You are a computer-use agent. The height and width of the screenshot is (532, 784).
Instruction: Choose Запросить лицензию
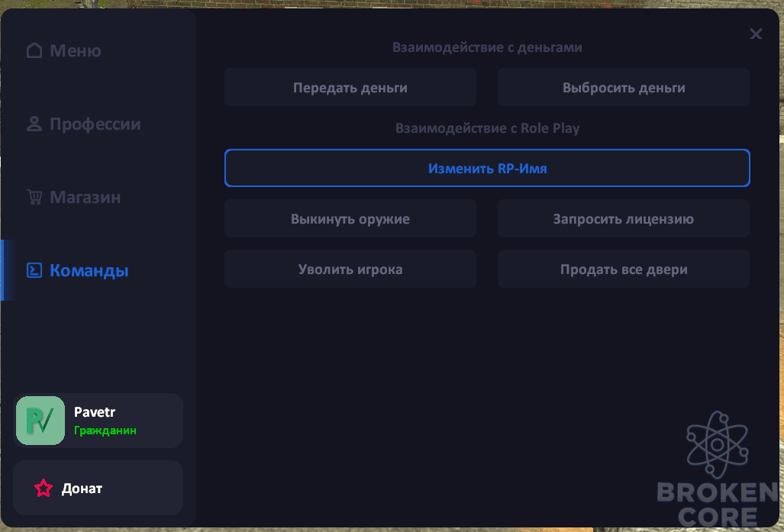tap(624, 218)
